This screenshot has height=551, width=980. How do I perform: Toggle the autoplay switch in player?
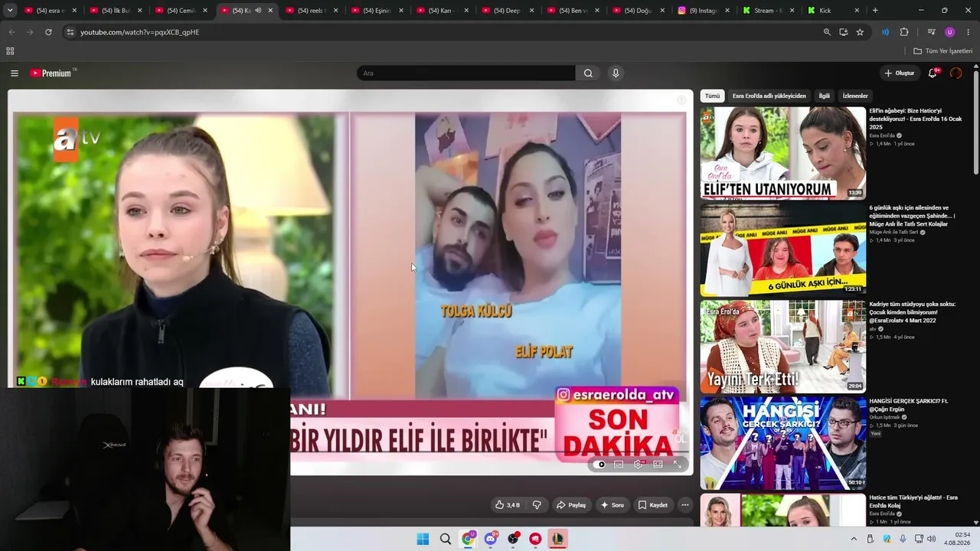(x=601, y=464)
